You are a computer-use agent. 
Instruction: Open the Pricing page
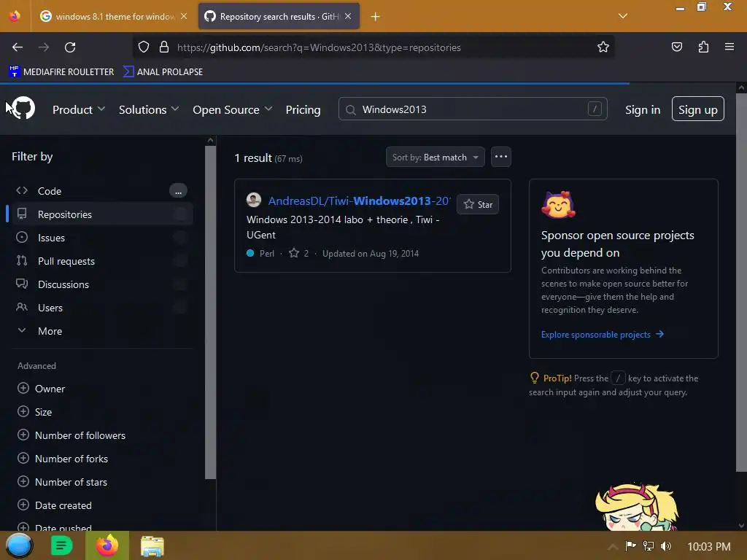pyautogui.click(x=303, y=109)
